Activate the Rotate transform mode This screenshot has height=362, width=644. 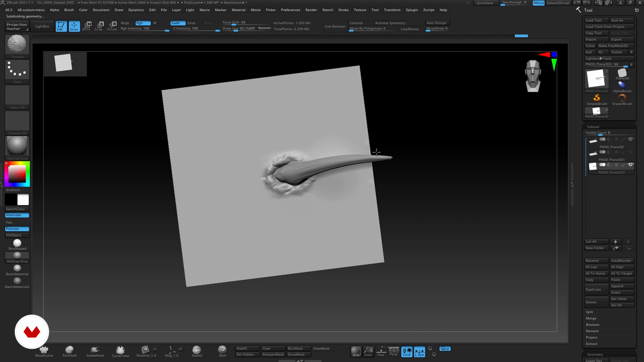click(x=112, y=26)
